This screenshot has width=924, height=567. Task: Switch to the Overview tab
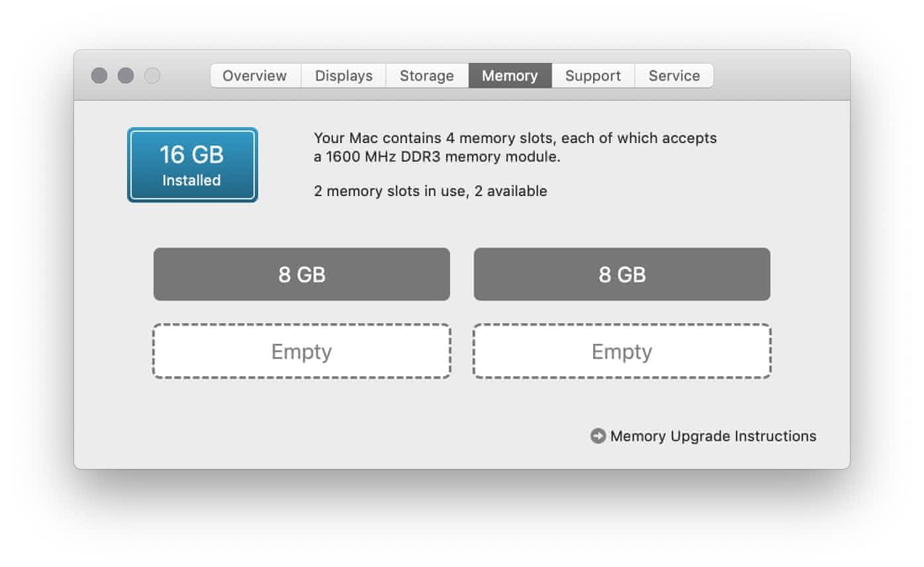pos(255,76)
